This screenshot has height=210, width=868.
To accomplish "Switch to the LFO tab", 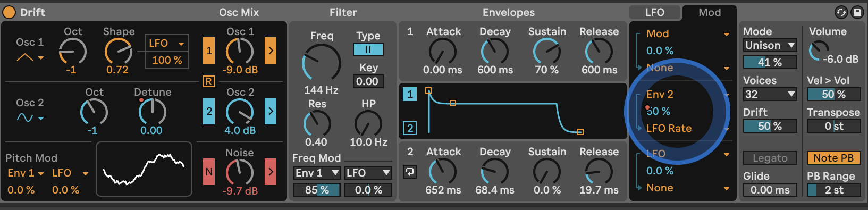I will point(655,12).
